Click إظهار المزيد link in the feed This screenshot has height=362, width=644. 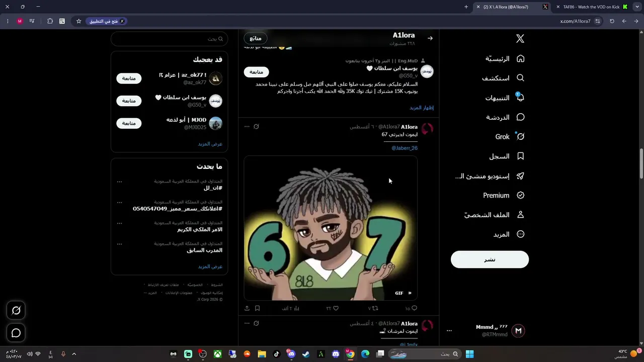422,108
